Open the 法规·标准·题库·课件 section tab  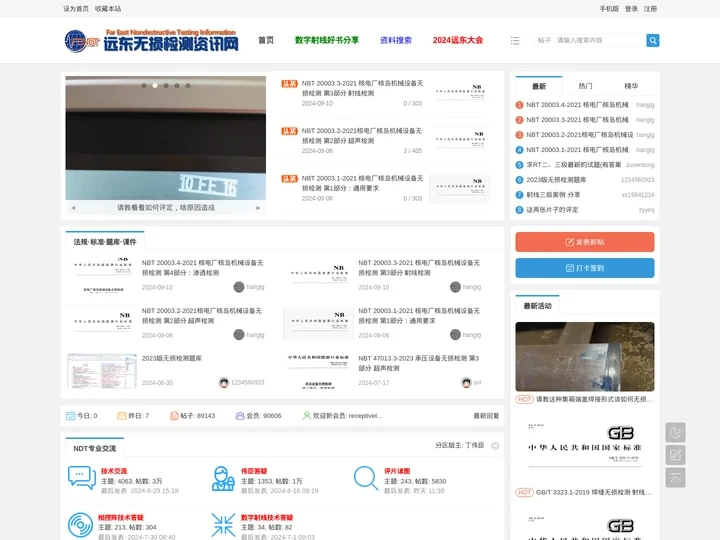(105, 242)
